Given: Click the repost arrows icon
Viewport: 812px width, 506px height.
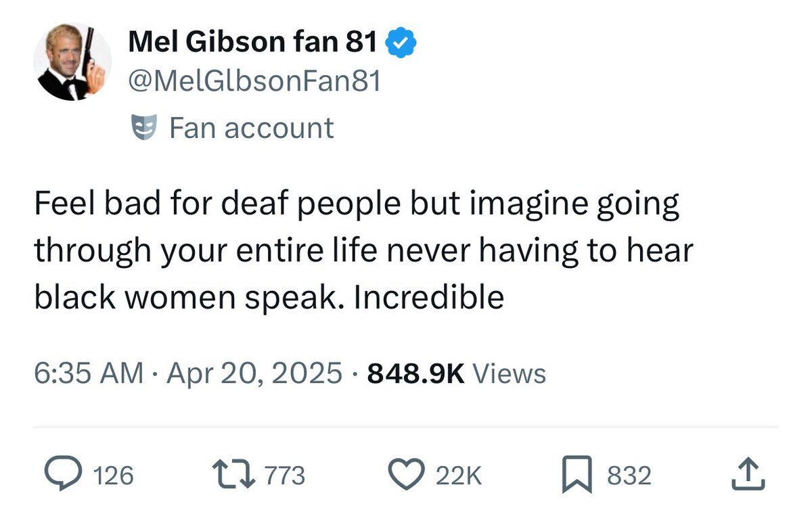Looking at the screenshot, I should [232, 475].
